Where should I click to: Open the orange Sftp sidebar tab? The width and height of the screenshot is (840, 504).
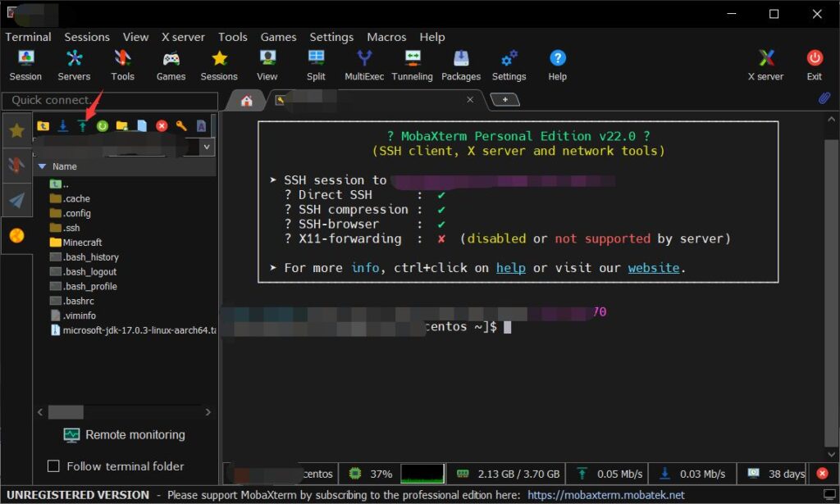point(16,235)
